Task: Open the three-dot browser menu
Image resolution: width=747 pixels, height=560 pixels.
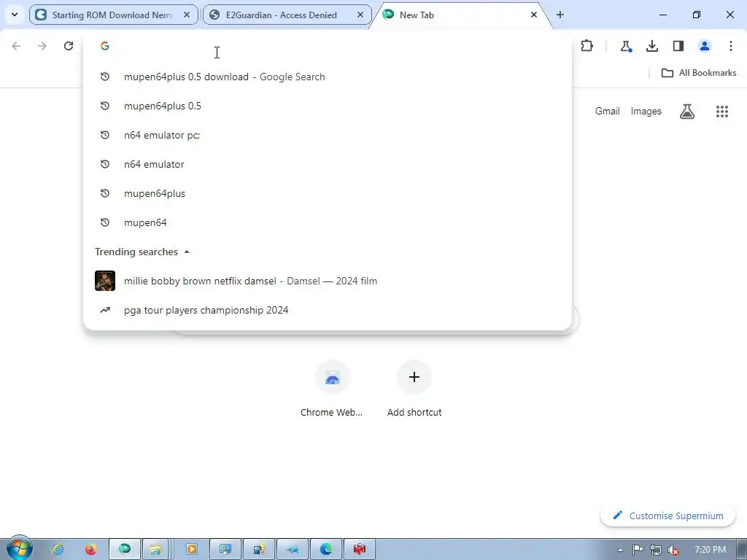Action: [730, 46]
